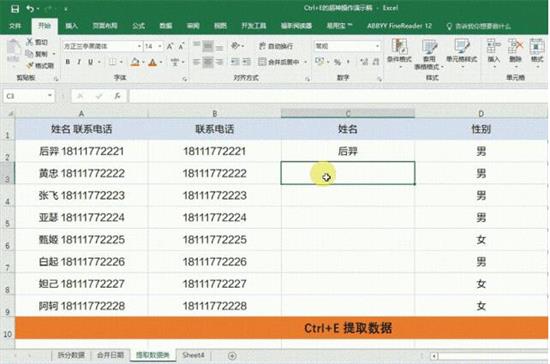Open conditional formatting menu
550x364 pixels.
[399, 53]
